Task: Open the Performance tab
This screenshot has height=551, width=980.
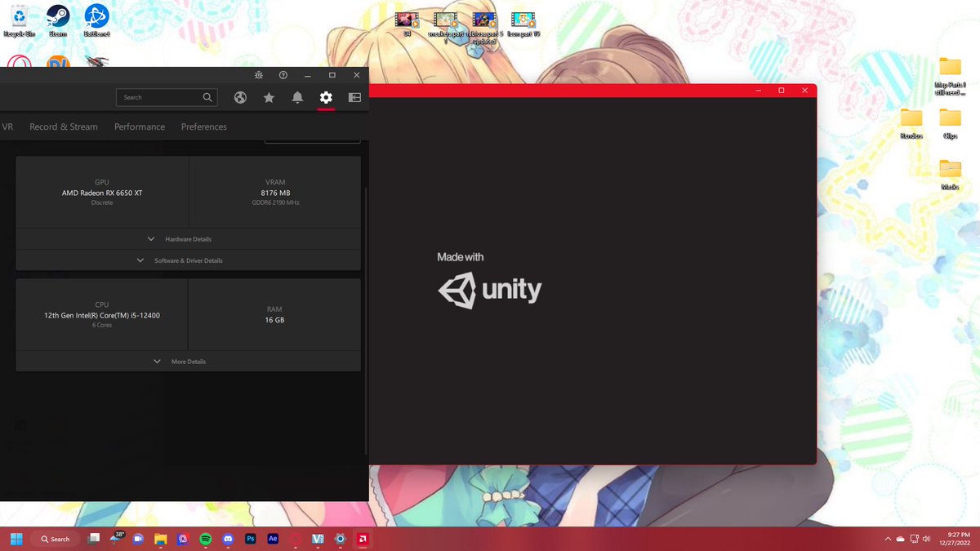Action: tap(140, 127)
